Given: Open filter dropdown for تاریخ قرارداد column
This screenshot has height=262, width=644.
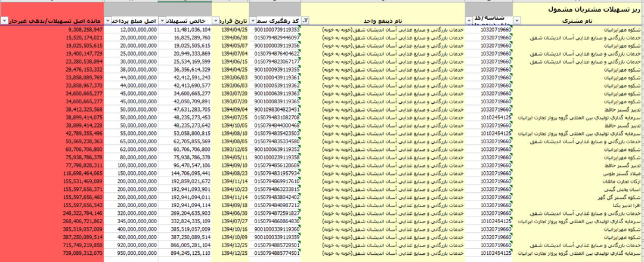Looking at the screenshot, I should pos(216,20).
